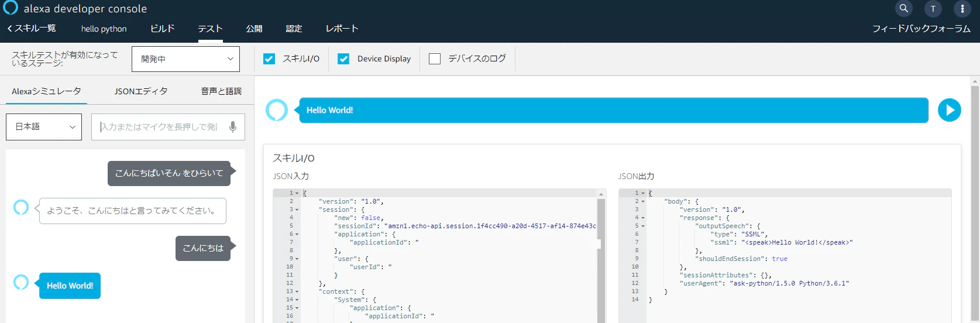Collapse "user" fold on JSON入力 line 9
The image size is (980, 323).
click(297, 259)
